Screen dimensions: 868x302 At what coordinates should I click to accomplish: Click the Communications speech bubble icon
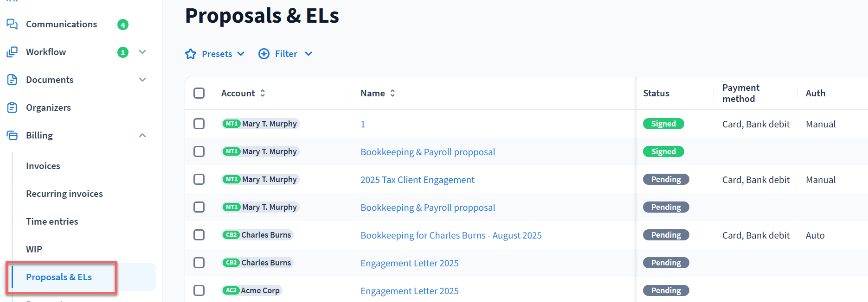[x=12, y=24]
